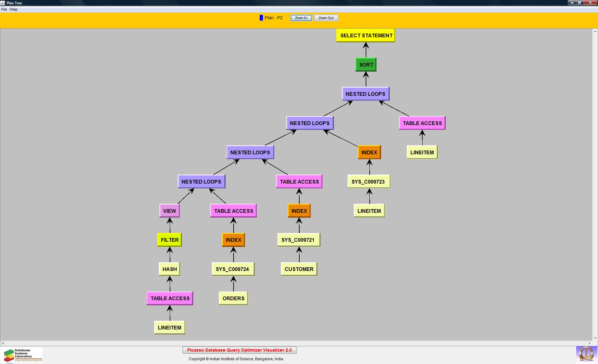Open the Help menu

coord(13,9)
